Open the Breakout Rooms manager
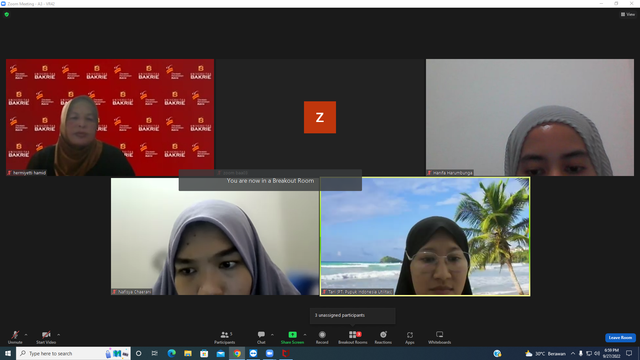This screenshot has height=360, width=640. coord(353,337)
